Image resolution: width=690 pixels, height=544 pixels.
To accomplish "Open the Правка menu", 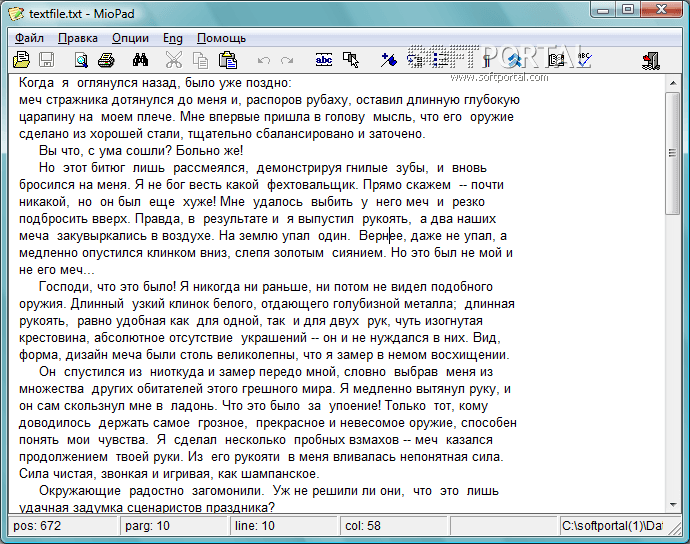I will tap(78, 38).
